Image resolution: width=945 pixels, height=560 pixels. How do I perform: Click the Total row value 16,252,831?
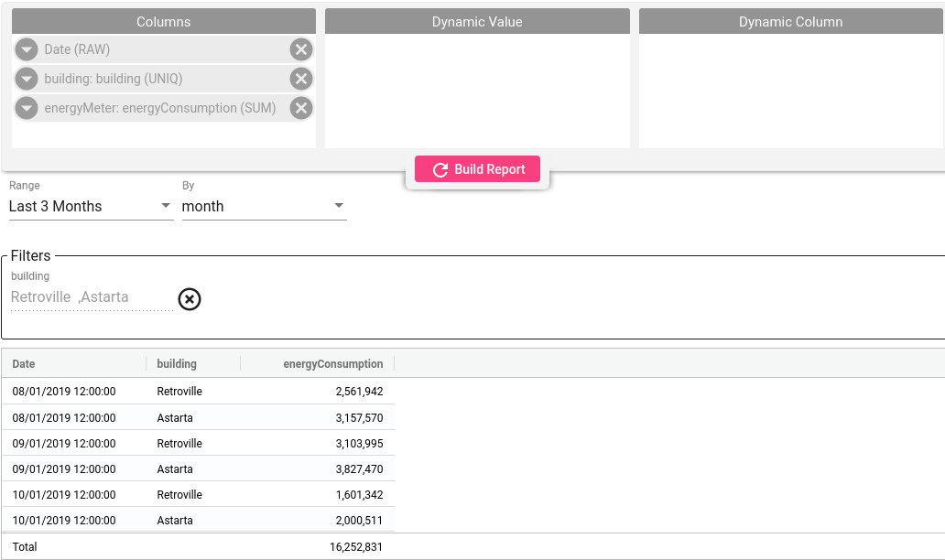click(x=356, y=547)
